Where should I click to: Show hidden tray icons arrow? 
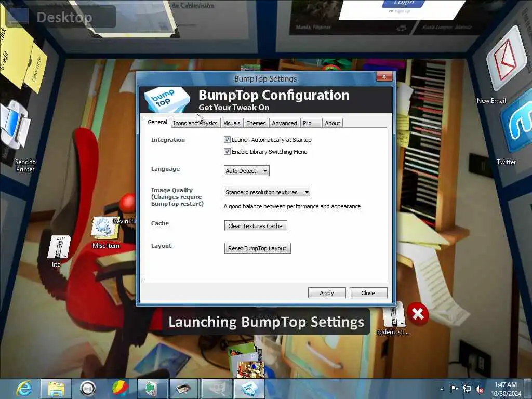(x=442, y=389)
